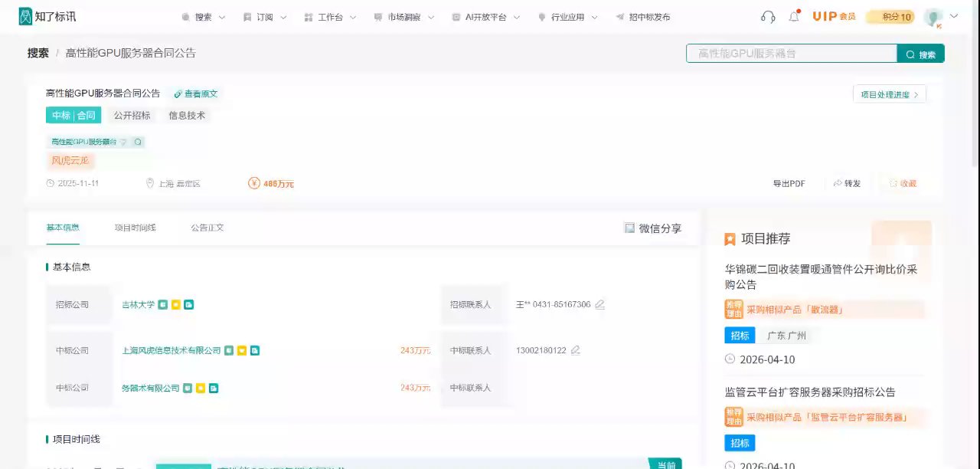The height and width of the screenshot is (469, 980).
Task: Open 吉林大学 company link
Action: [x=138, y=304]
